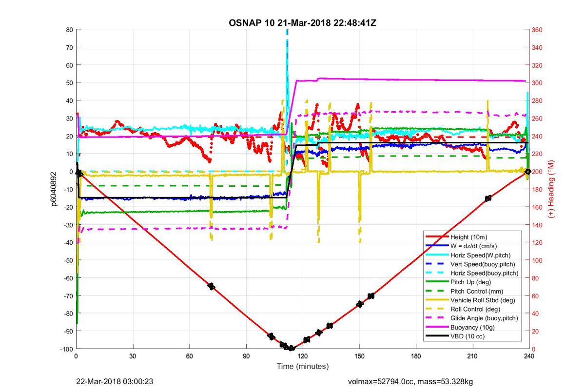Click the black marker at the dive's deepest point
The height and width of the screenshot is (392, 585).
pyautogui.click(x=292, y=348)
